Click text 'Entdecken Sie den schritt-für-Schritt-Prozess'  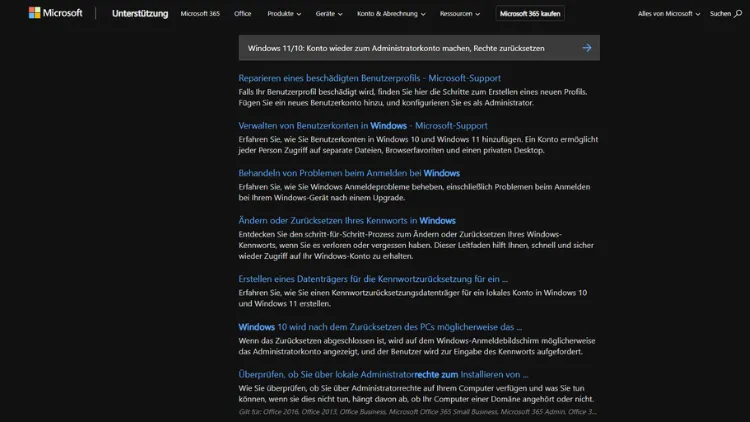[317, 234]
